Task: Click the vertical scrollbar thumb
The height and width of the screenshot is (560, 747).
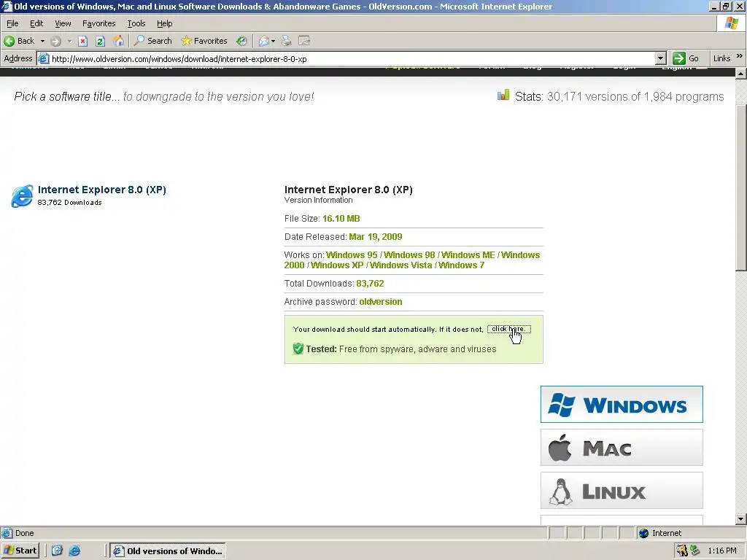Action: tap(741, 187)
